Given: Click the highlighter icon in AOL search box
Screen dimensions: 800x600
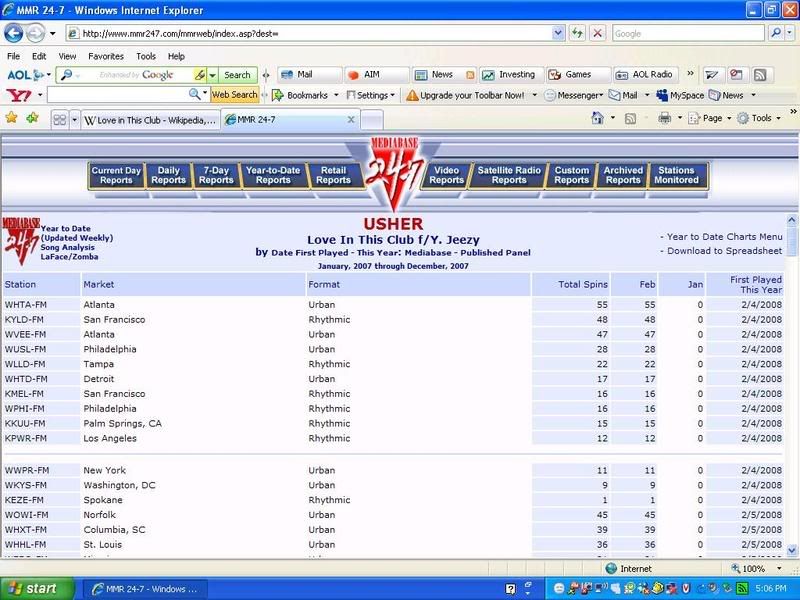Looking at the screenshot, I should [199, 75].
